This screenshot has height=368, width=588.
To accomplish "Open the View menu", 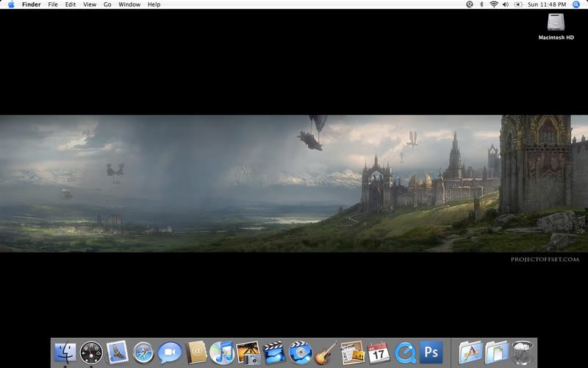I will (90, 4).
